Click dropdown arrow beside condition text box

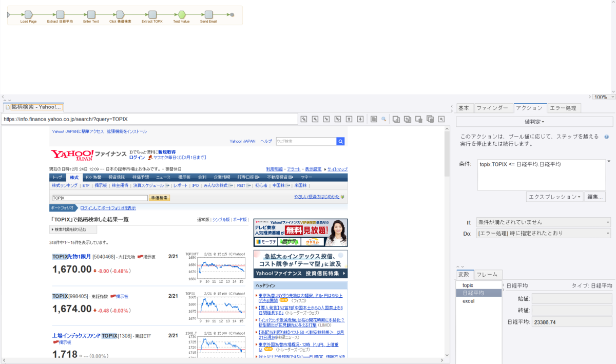coord(609,162)
